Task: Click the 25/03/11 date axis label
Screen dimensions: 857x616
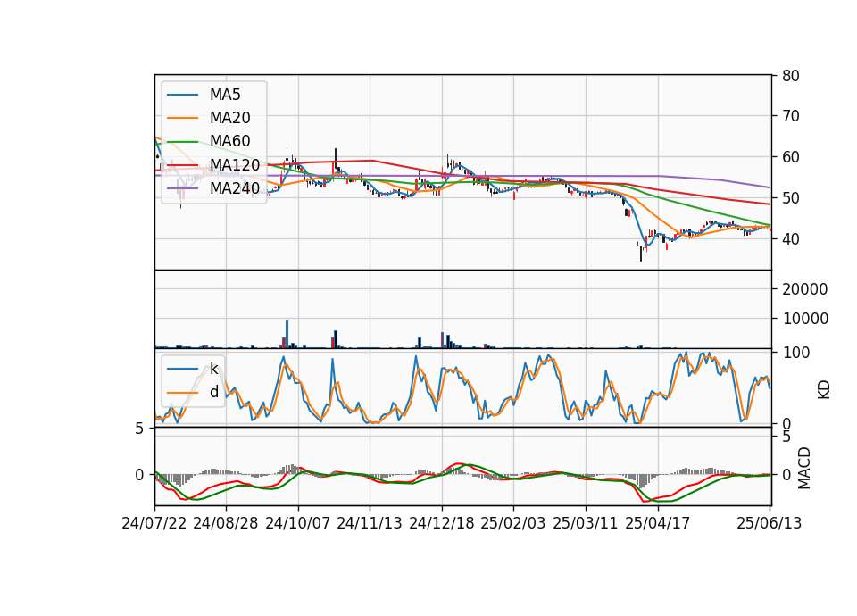Action: pyautogui.click(x=586, y=523)
